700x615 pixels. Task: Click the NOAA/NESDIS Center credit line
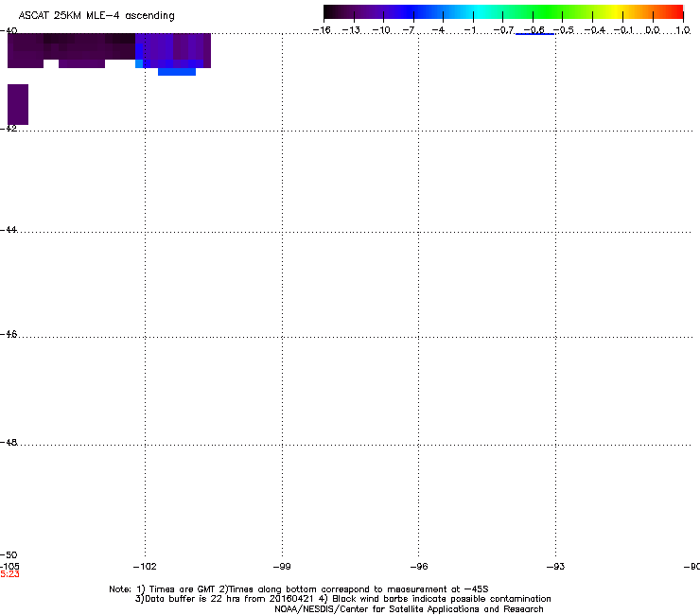409,609
